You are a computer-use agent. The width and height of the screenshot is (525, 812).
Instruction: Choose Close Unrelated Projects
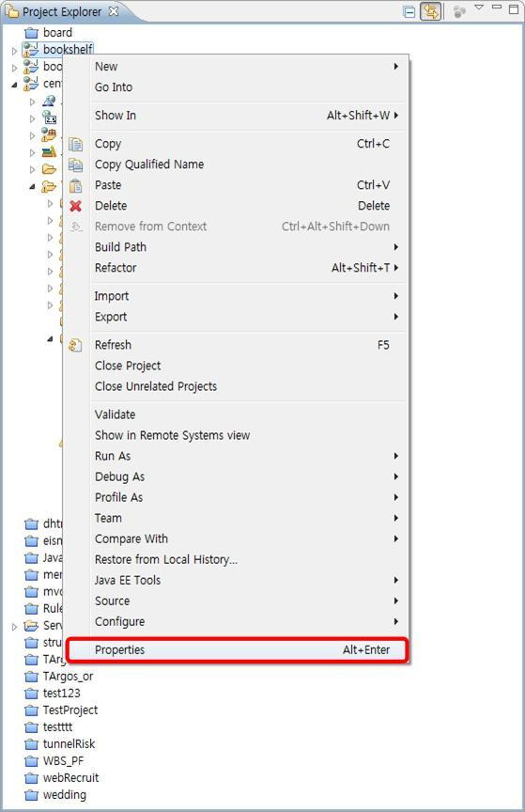(x=236, y=387)
